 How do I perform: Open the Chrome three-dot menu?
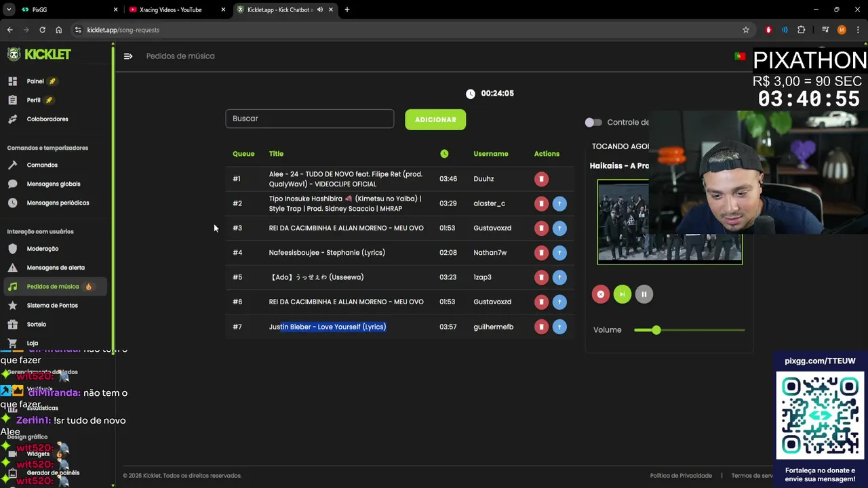coord(857,30)
